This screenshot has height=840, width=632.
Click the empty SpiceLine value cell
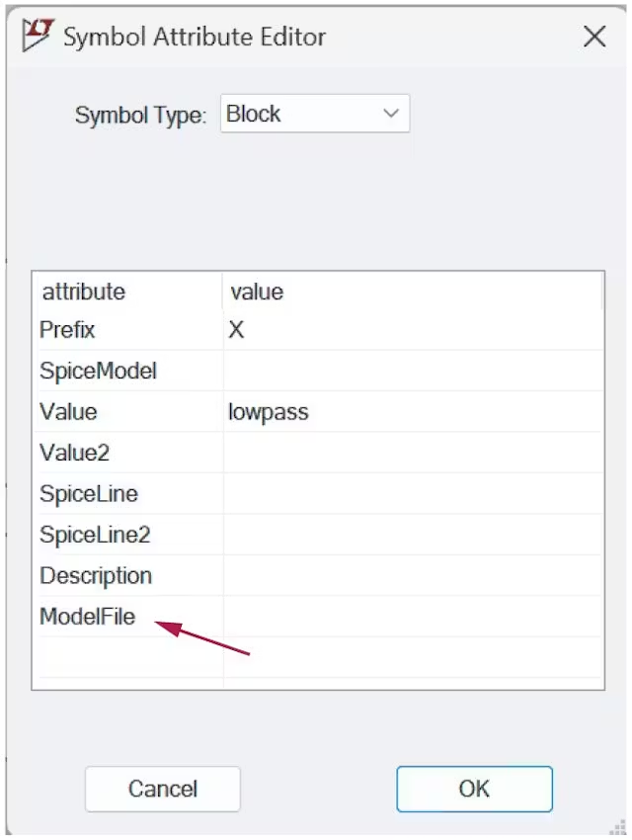412,494
